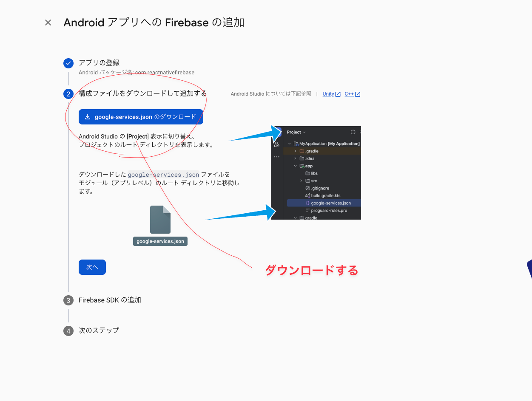Select build.gradle.kts in the project tree image
The image size is (532, 401).
coord(323,196)
